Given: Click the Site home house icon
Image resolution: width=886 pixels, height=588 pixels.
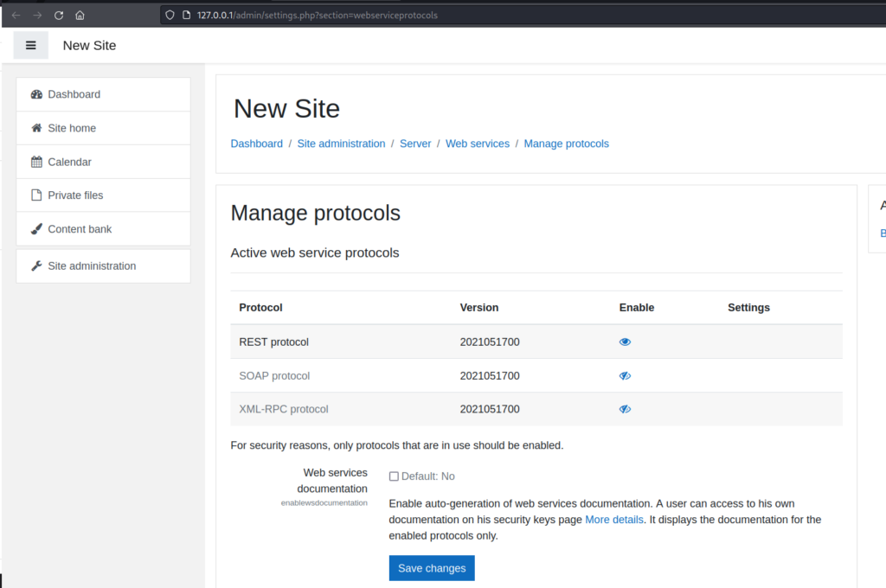Looking at the screenshot, I should [x=36, y=128].
